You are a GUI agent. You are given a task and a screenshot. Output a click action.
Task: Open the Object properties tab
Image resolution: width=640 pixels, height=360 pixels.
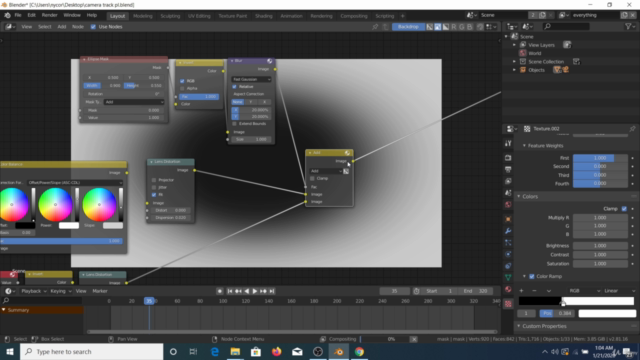508,219
